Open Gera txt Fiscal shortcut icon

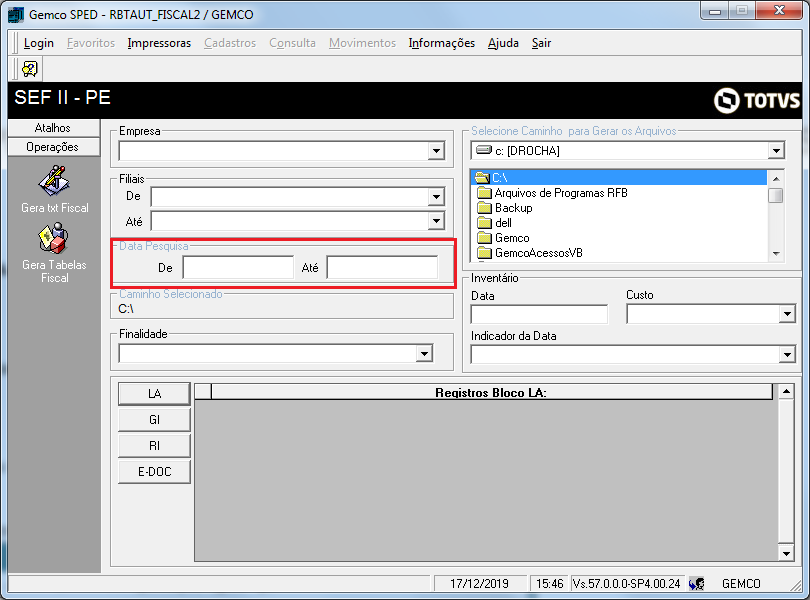tap(54, 181)
